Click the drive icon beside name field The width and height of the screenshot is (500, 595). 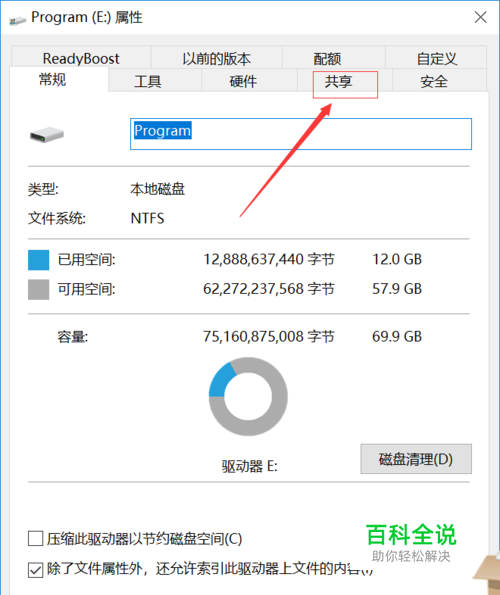pyautogui.click(x=47, y=135)
